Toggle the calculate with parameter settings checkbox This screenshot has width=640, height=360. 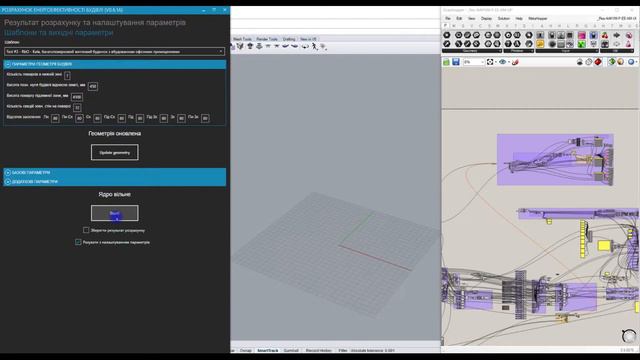[x=78, y=242]
